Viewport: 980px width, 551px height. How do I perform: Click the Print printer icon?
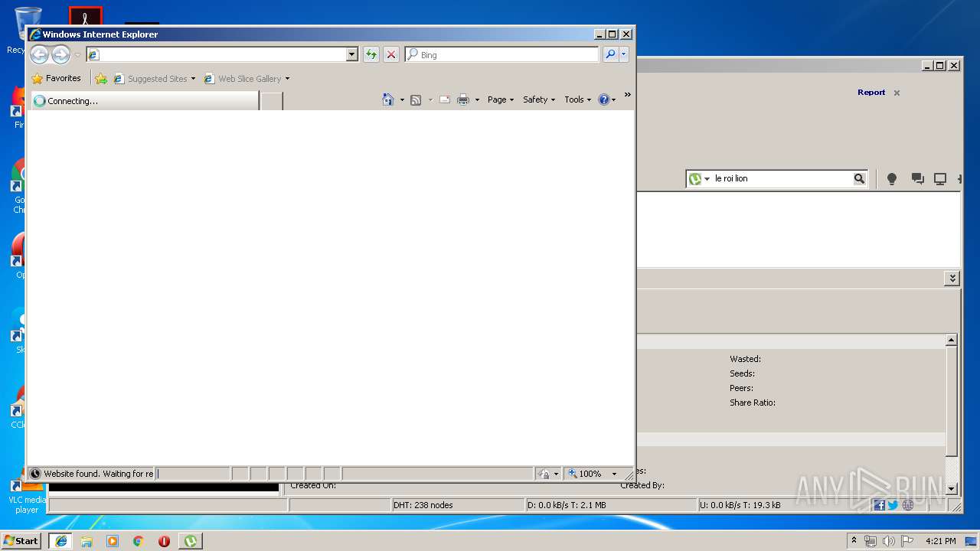[463, 99]
